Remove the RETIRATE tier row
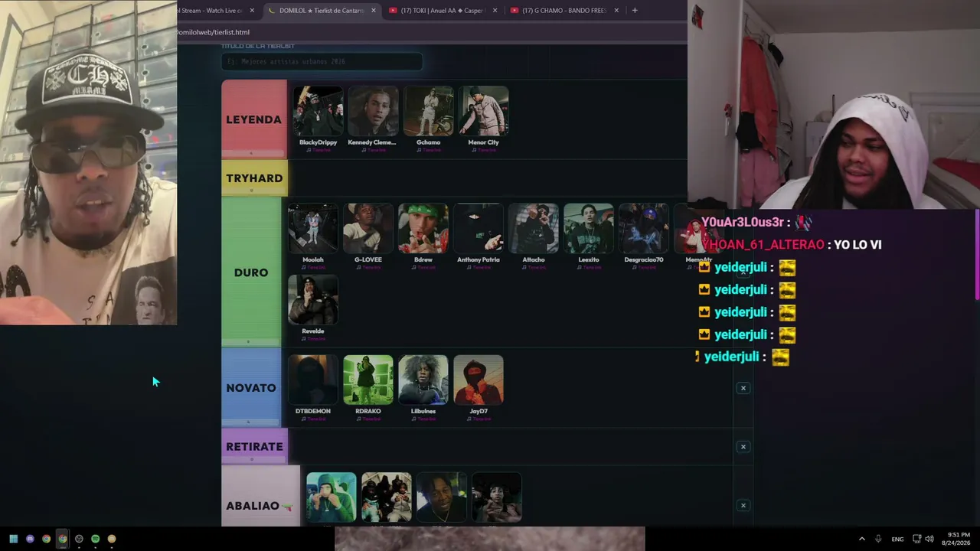980x551 pixels. click(x=743, y=447)
